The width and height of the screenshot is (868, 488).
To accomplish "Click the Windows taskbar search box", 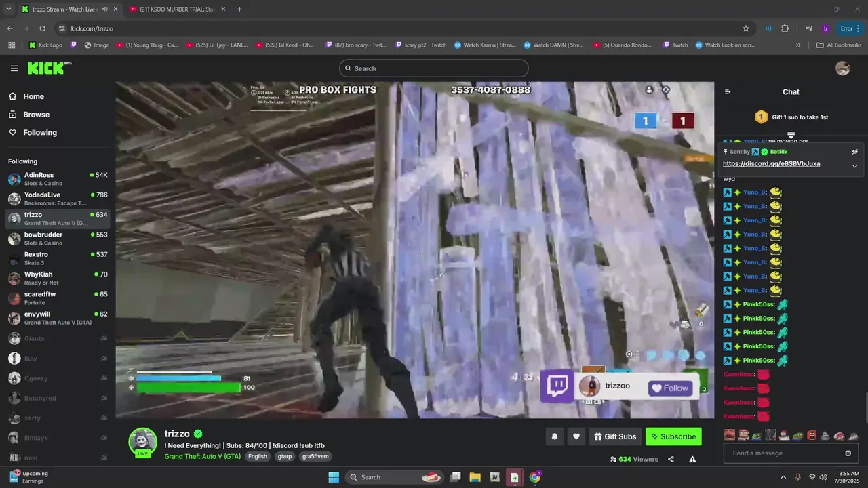I will pos(395,477).
